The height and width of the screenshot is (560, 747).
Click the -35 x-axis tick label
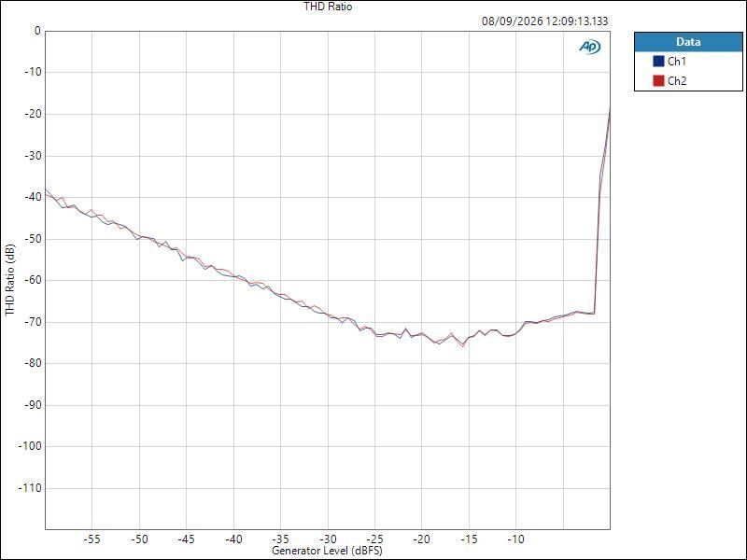pos(280,539)
